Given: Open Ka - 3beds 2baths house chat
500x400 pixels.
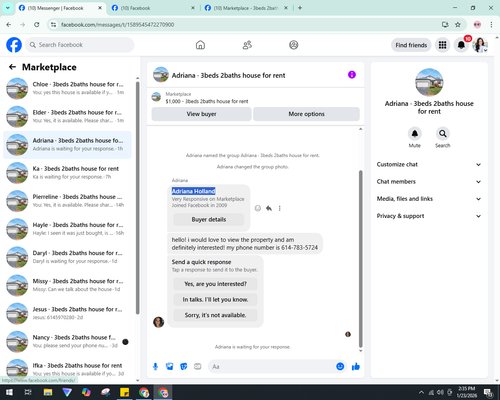Looking at the screenshot, I should 67,173.
